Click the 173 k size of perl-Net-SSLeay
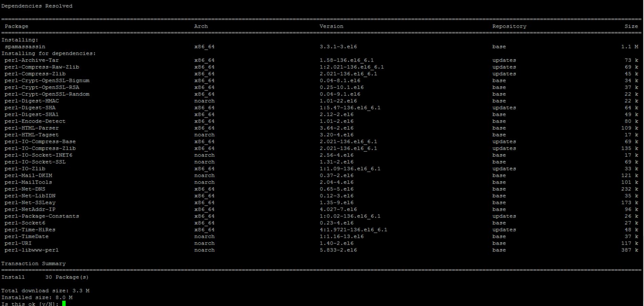Screen dimensions: 644x306 coord(630,202)
